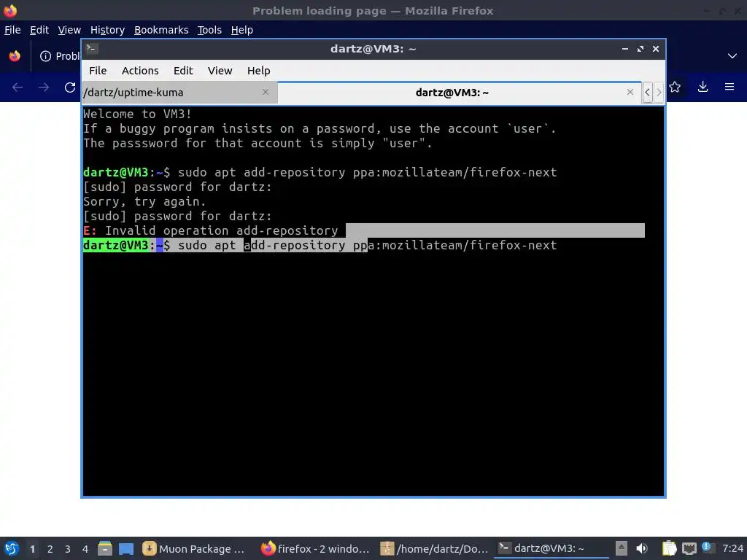Image resolution: width=747 pixels, height=560 pixels.
Task: Open Firefox downloads panel
Action: [x=703, y=87]
